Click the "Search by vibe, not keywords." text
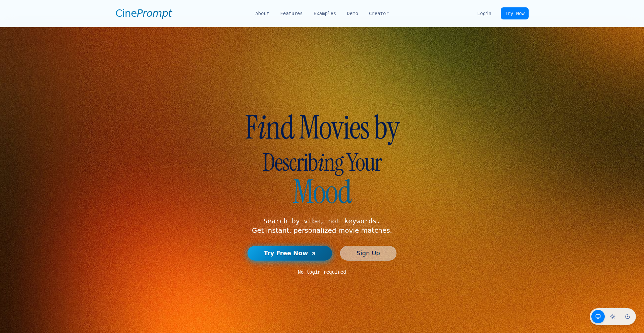 tap(322, 221)
